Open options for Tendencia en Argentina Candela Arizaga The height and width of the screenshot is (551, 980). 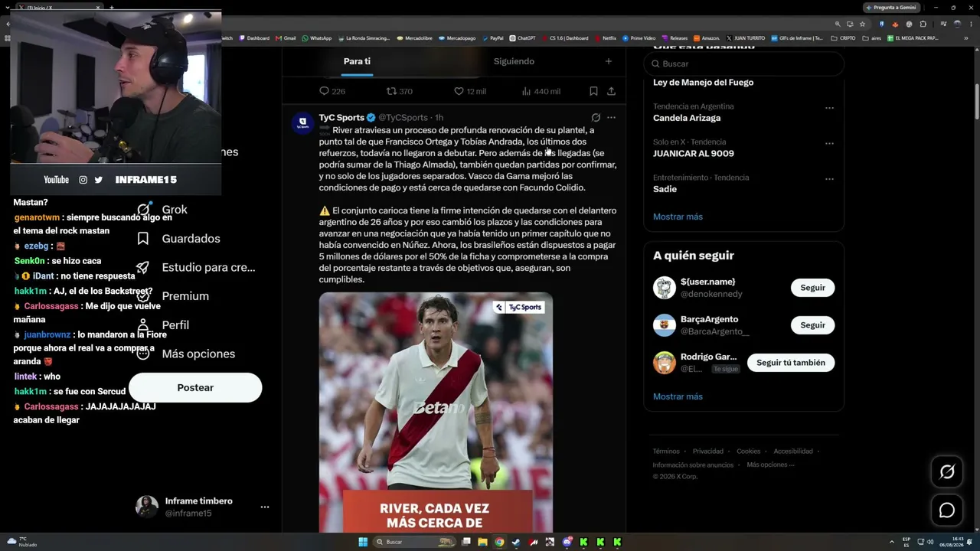pyautogui.click(x=829, y=108)
